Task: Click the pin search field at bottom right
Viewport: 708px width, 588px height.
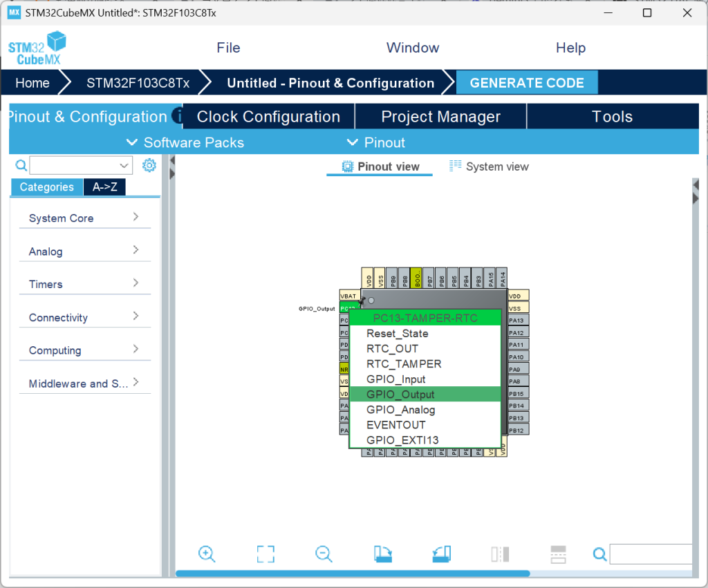Action: pyautogui.click(x=650, y=553)
